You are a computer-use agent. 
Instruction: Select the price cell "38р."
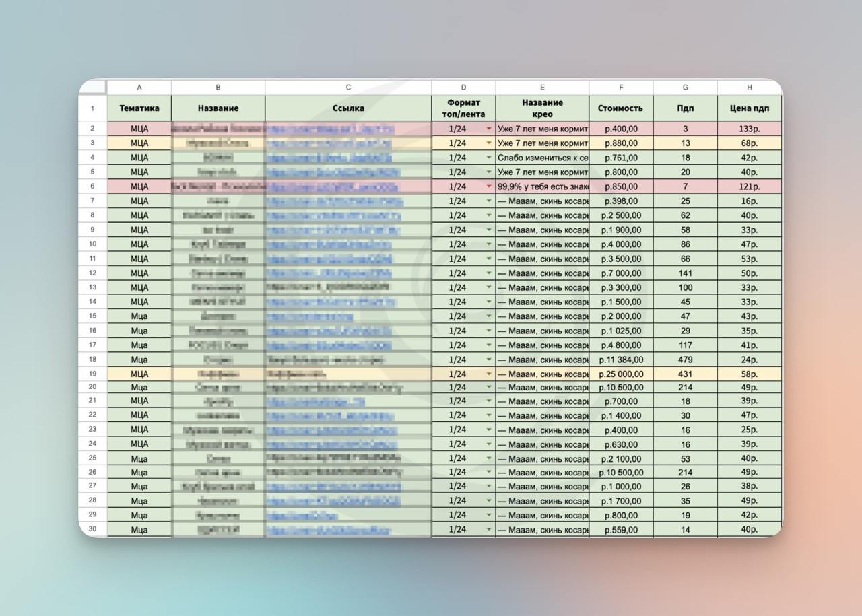coord(750,487)
